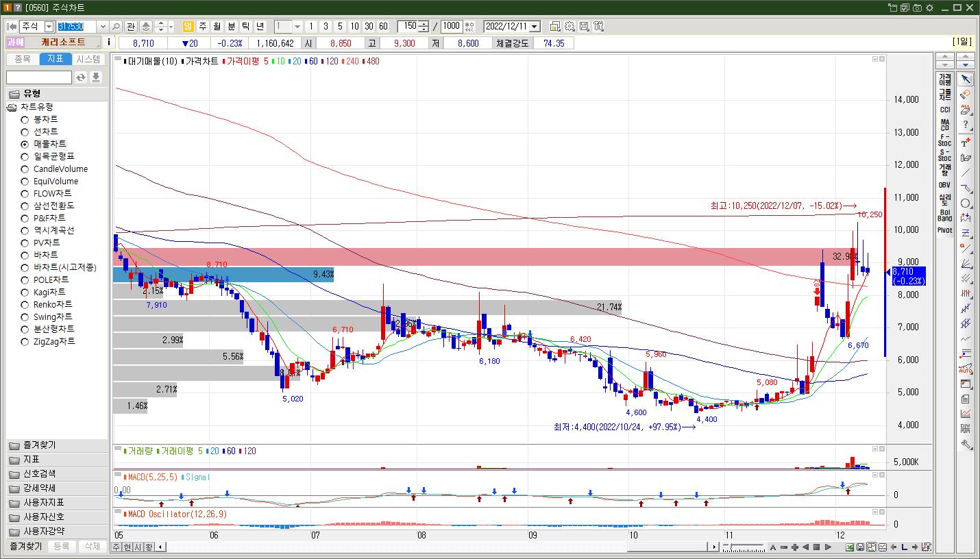Expand the 즐겨찾기 folder
Viewport: 980px width, 559px height.
coord(57,445)
